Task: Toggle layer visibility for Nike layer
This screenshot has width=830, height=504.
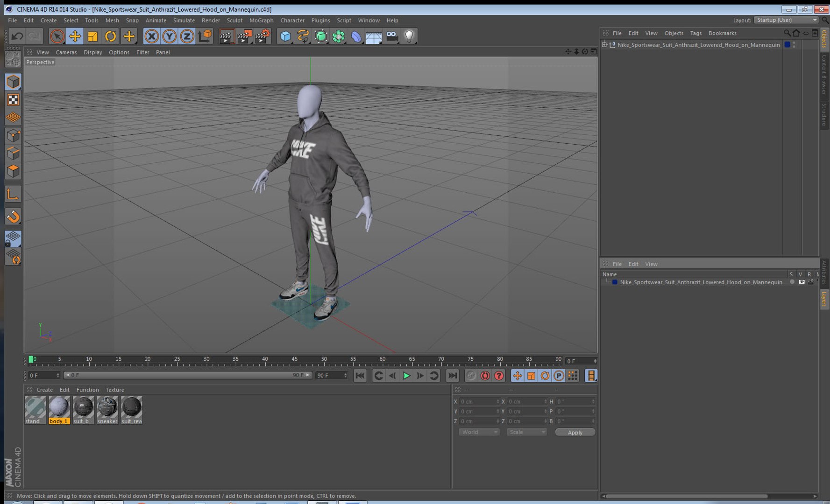Action: tap(802, 282)
